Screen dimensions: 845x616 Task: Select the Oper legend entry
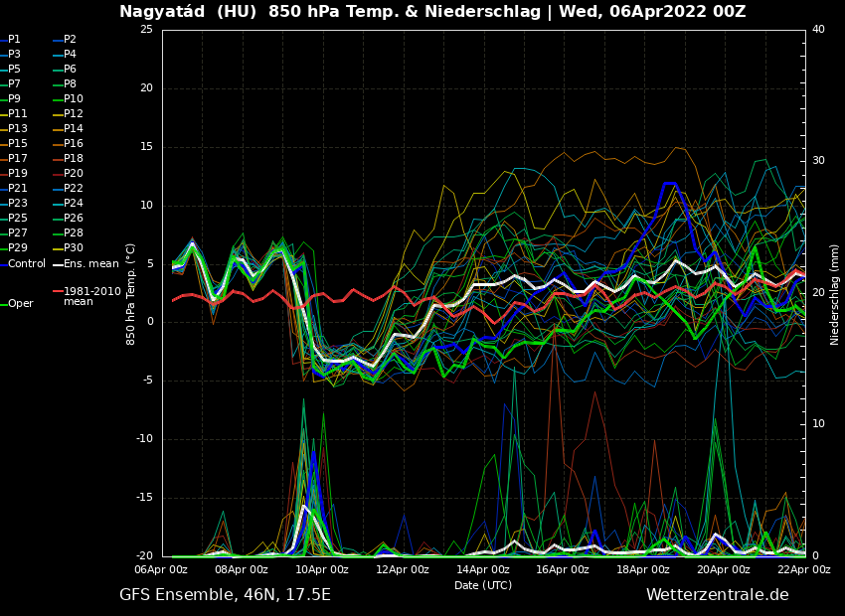tap(20, 304)
